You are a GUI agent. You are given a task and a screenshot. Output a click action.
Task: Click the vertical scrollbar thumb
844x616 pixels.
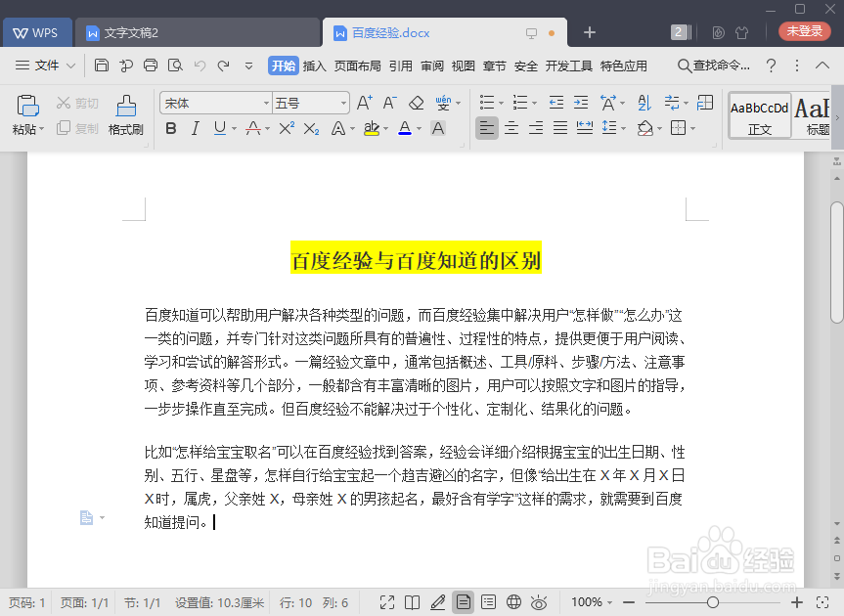[x=836, y=262]
